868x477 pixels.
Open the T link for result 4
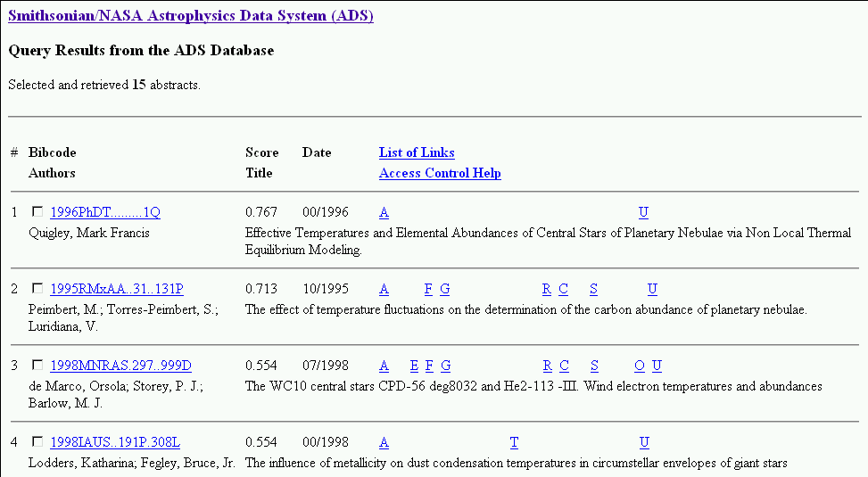[x=514, y=442]
